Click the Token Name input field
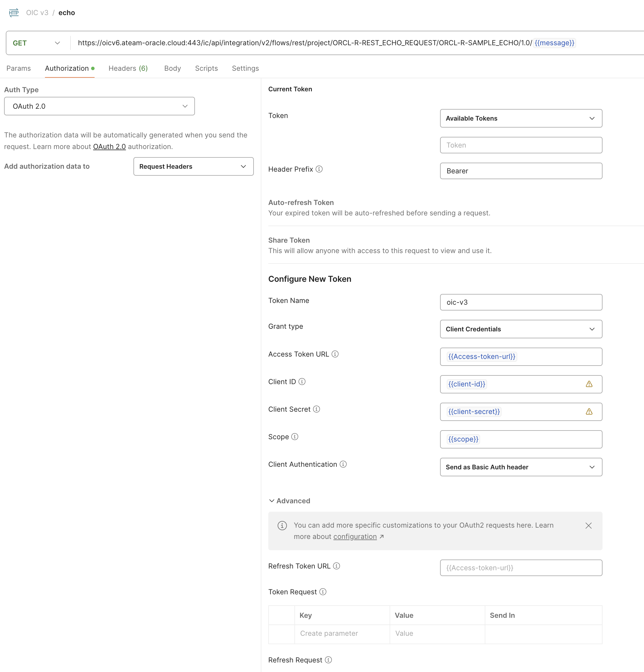This screenshot has width=644, height=672. click(521, 302)
